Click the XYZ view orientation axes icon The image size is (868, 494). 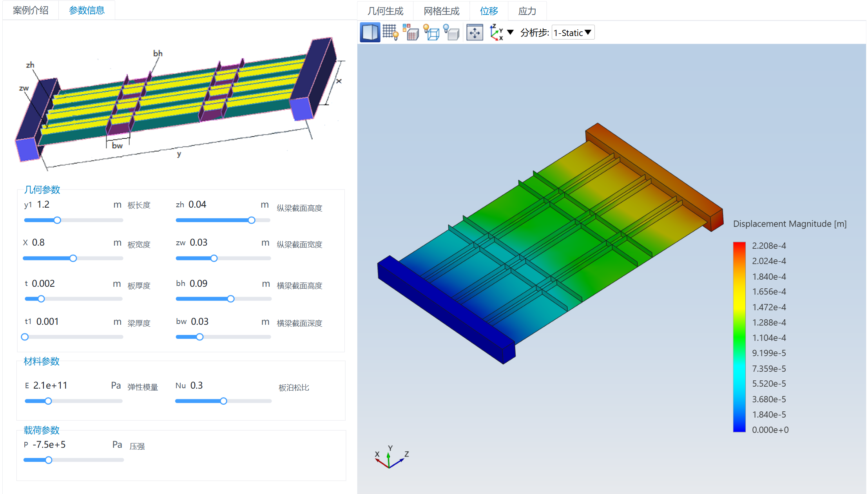click(496, 33)
